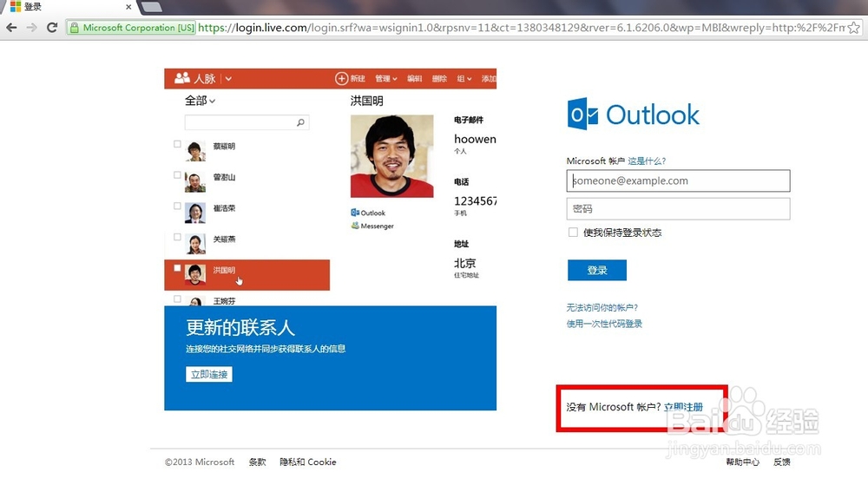
Task: Click the 密码 password field
Action: (x=678, y=208)
